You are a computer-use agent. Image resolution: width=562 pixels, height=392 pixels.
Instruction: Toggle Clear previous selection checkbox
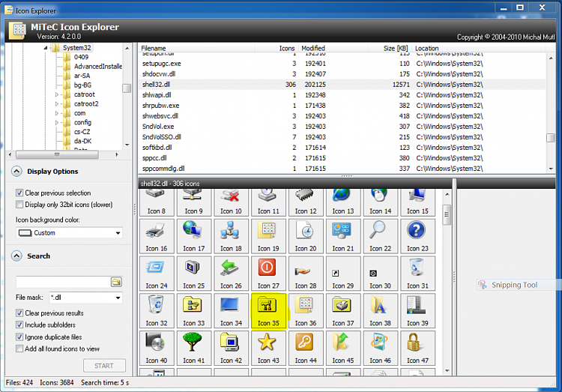(x=19, y=193)
